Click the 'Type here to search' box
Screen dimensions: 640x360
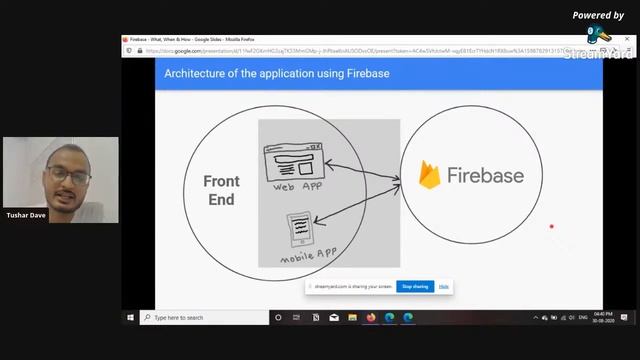point(204,318)
